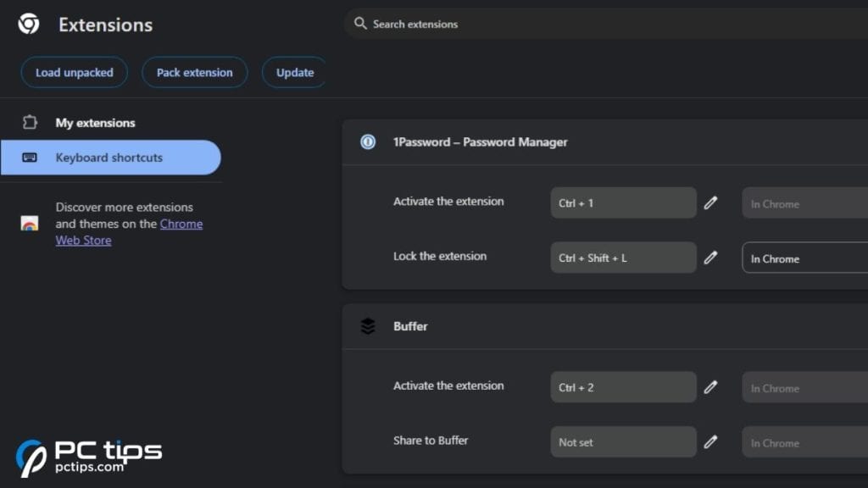Click the keyboard icon next to Keyboard shortcuts
Screen dimensions: 868x488
[31, 158]
